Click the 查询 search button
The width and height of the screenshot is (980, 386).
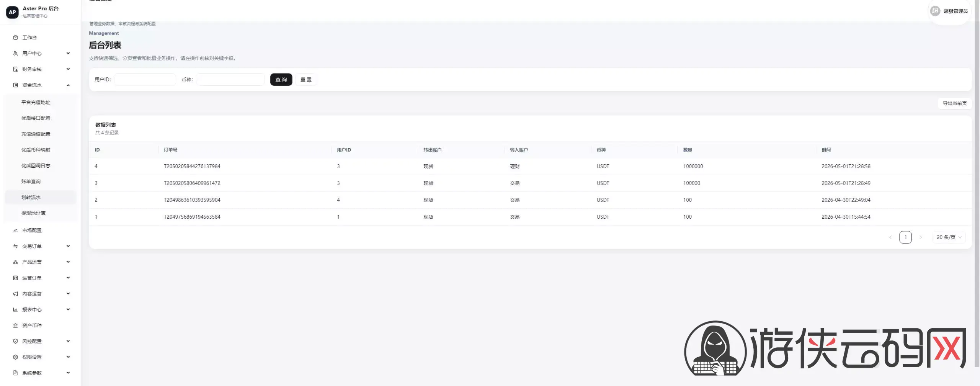click(281, 79)
